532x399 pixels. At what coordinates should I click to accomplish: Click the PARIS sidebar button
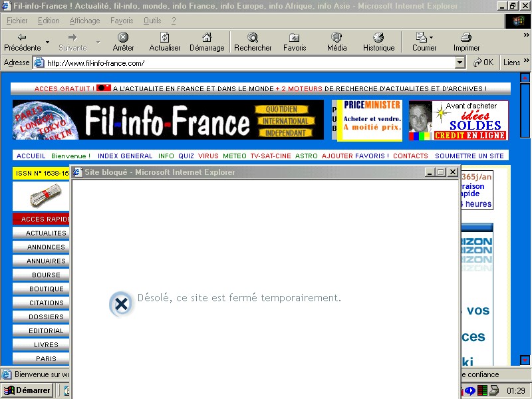point(41,358)
